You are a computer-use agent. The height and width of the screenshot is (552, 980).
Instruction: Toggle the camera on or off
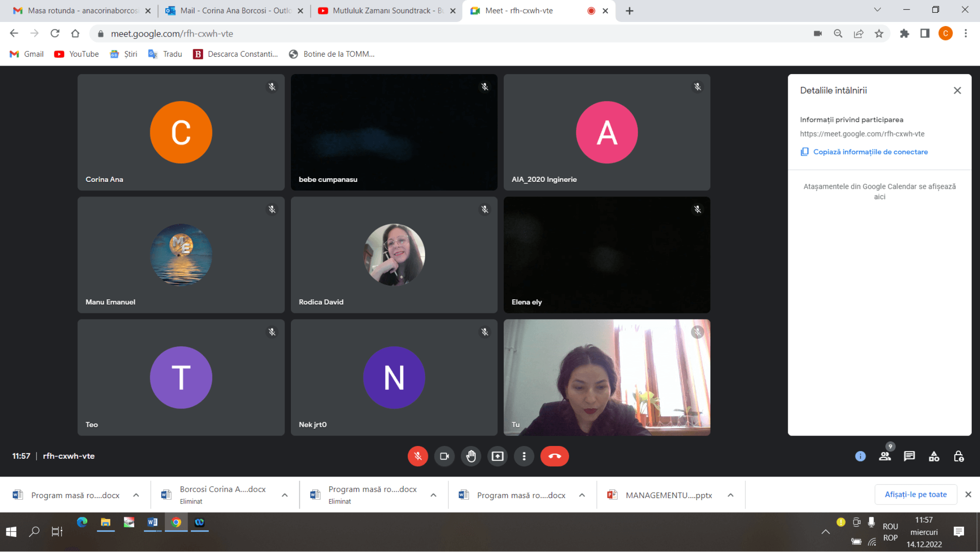pos(444,456)
